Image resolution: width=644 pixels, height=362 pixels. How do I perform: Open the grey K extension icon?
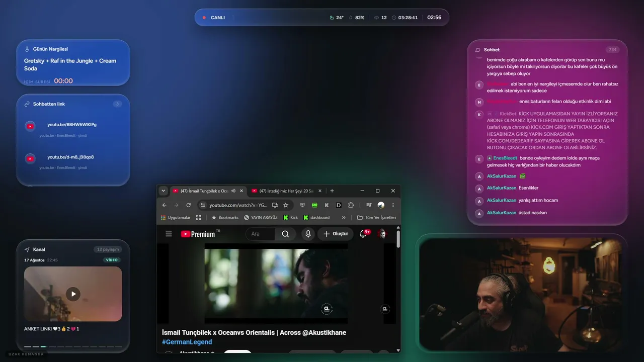click(x=327, y=205)
